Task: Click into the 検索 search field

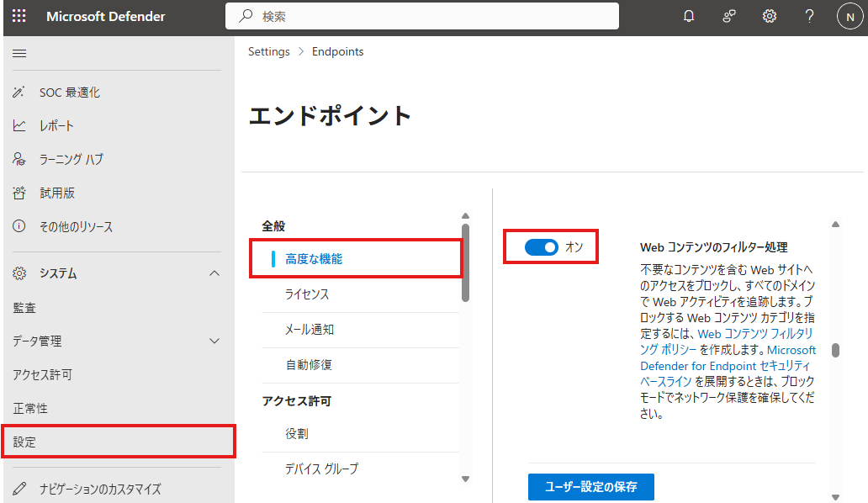Action: (422, 16)
